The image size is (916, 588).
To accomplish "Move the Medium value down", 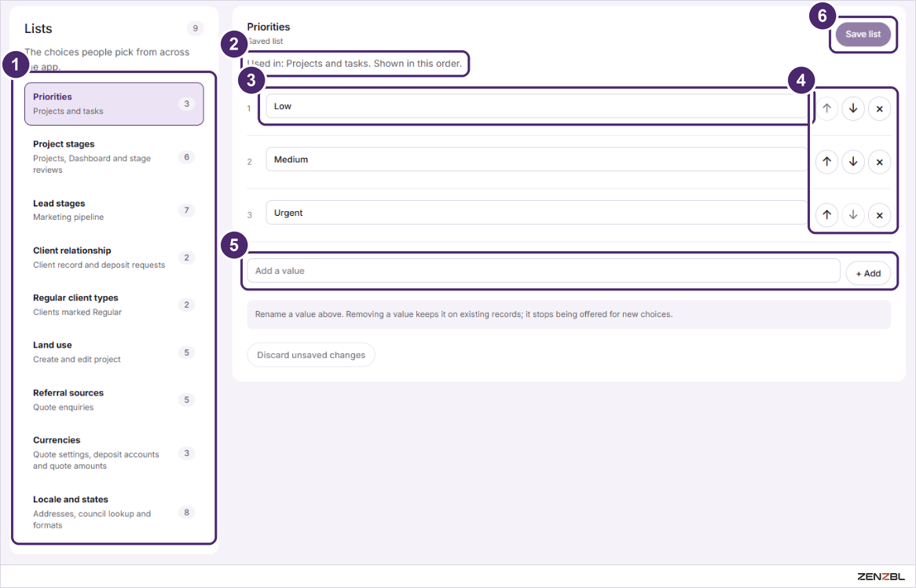I will (853, 162).
